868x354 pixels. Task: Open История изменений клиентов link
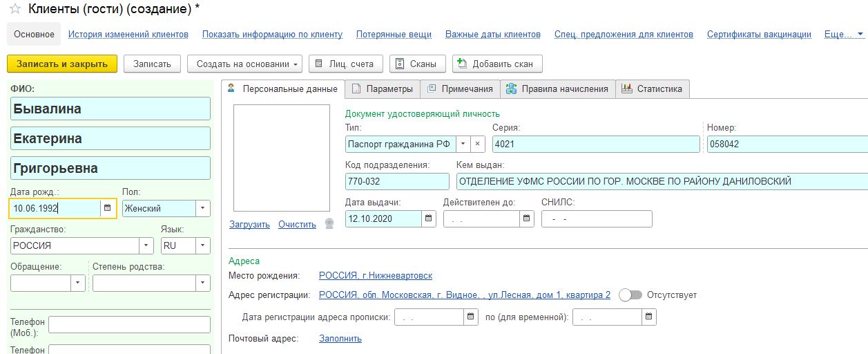pos(128,34)
